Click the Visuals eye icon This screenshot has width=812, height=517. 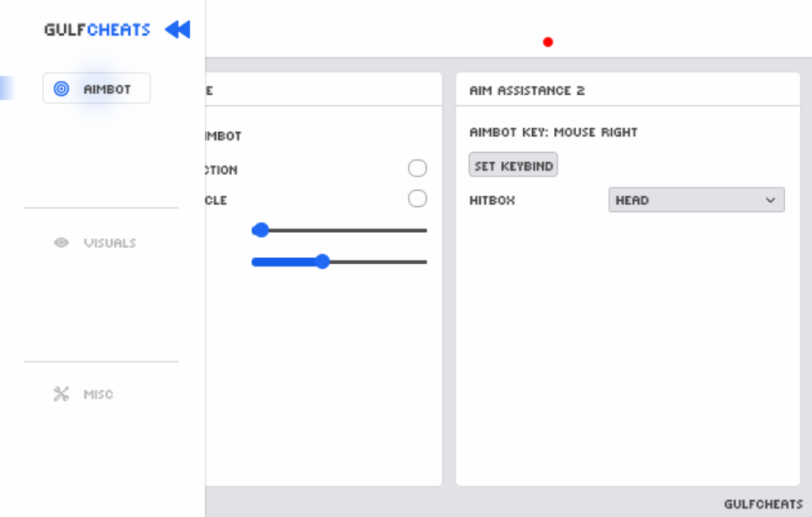[x=61, y=243]
